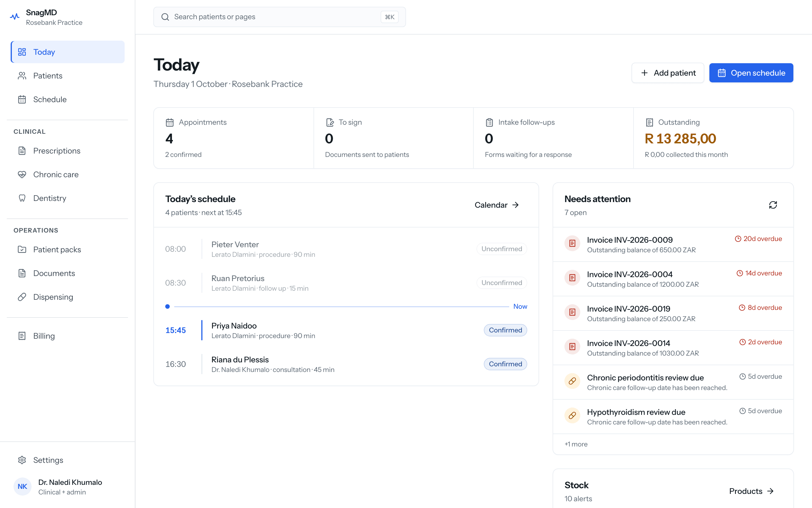Click the Outstanding receipt icon
The width and height of the screenshot is (812, 508).
coord(649,122)
